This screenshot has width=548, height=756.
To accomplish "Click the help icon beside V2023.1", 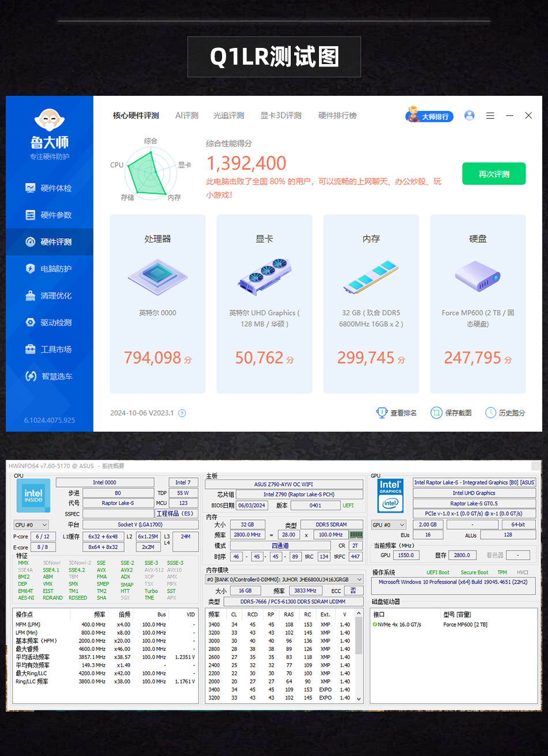I will [182, 413].
